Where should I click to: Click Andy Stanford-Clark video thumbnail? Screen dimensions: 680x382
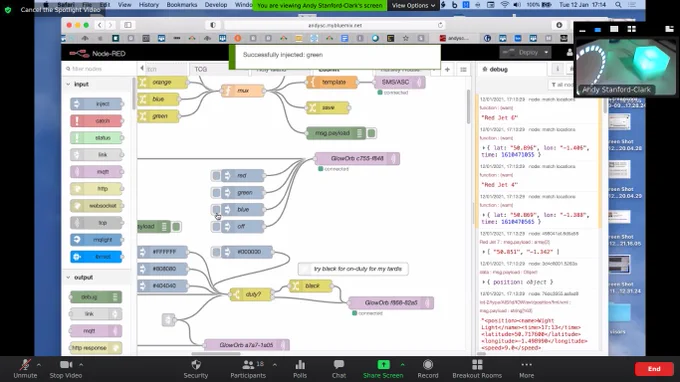click(625, 66)
